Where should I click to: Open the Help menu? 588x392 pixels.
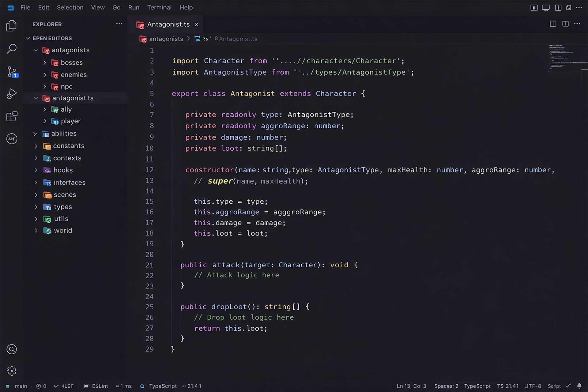click(186, 7)
